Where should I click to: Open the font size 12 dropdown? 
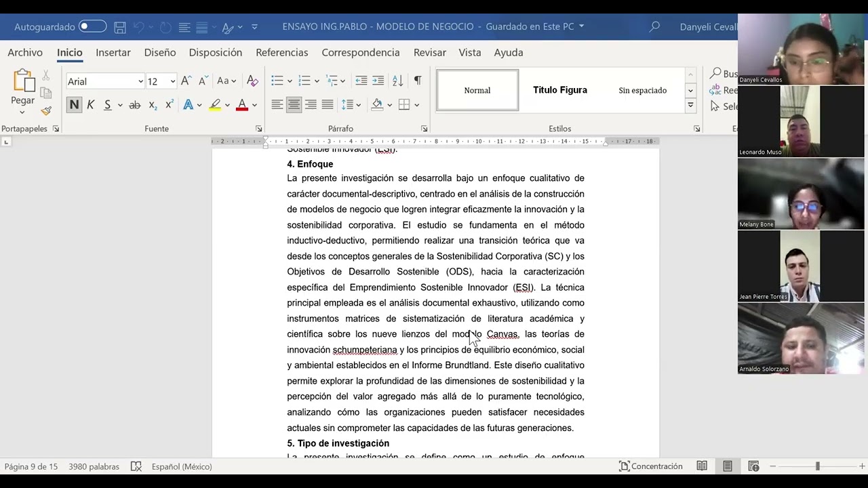172,81
